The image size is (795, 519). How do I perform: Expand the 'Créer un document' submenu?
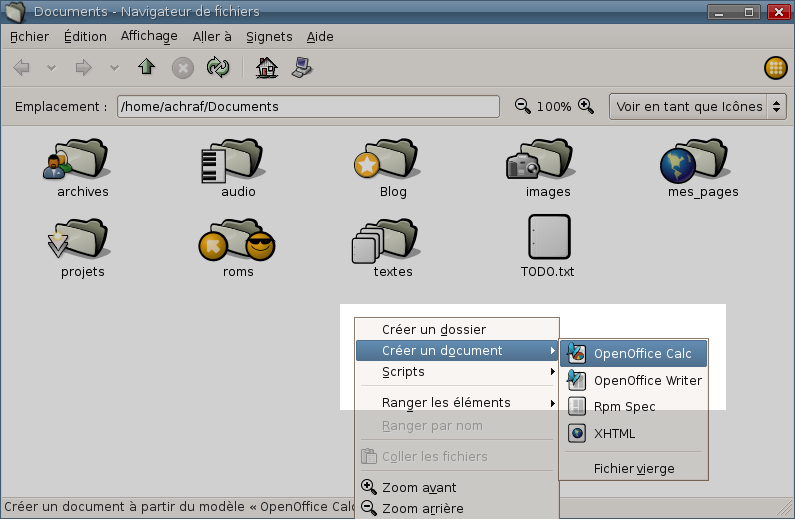pos(457,351)
